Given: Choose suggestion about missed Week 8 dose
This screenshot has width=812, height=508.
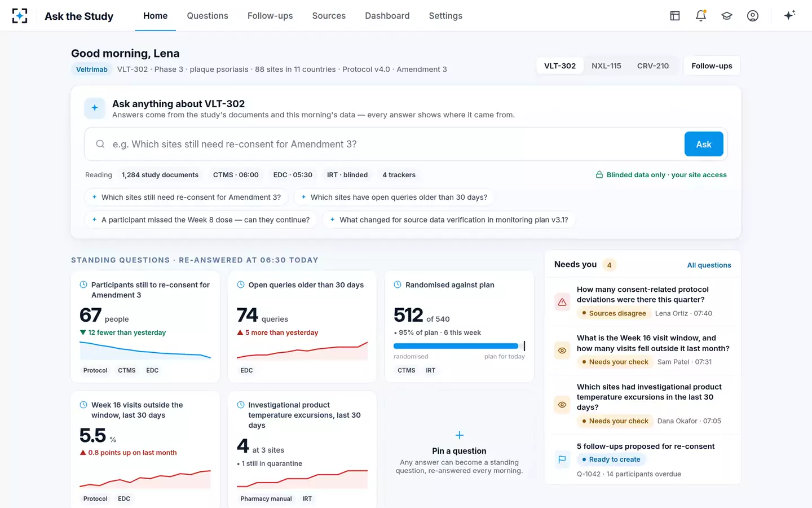Looking at the screenshot, I should coord(201,220).
